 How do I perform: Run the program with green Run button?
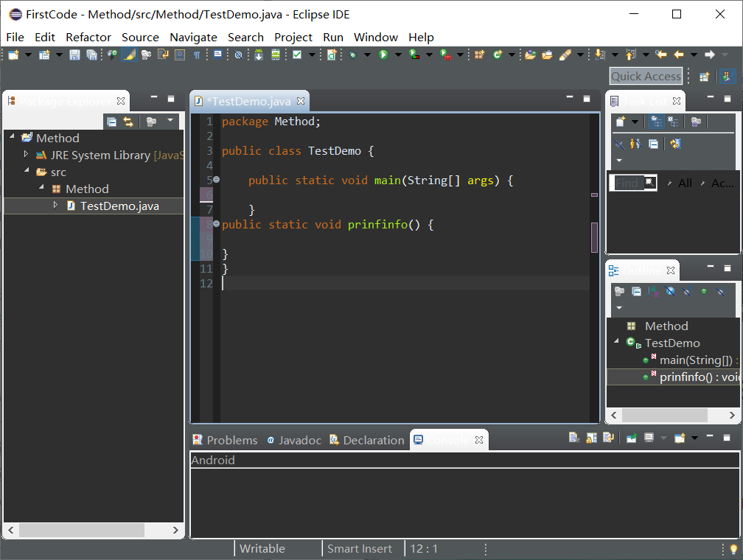coord(383,55)
